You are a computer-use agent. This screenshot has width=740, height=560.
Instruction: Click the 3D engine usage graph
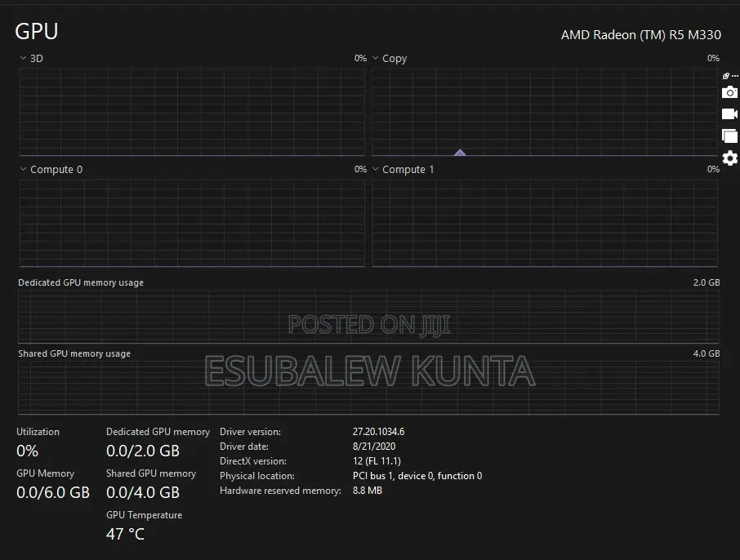[x=192, y=113]
